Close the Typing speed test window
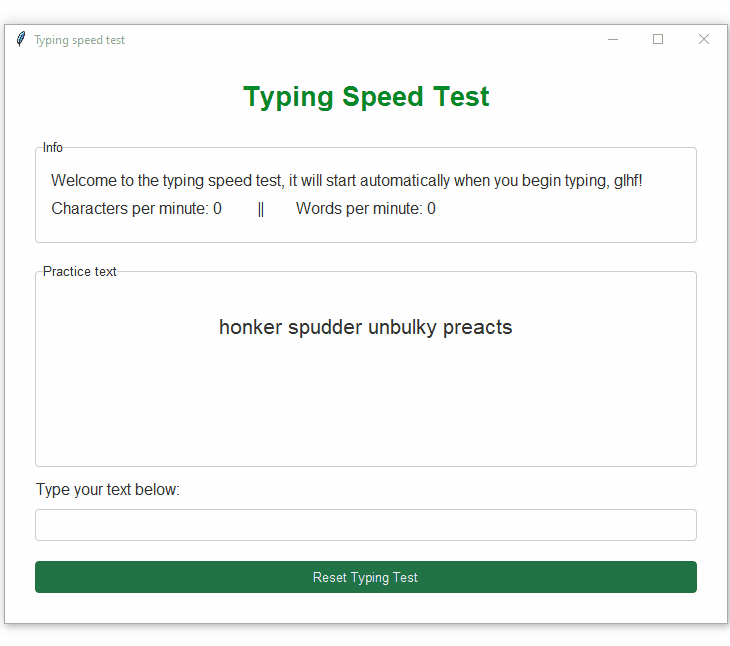Screen dimensions: 730x646 (x=703, y=40)
